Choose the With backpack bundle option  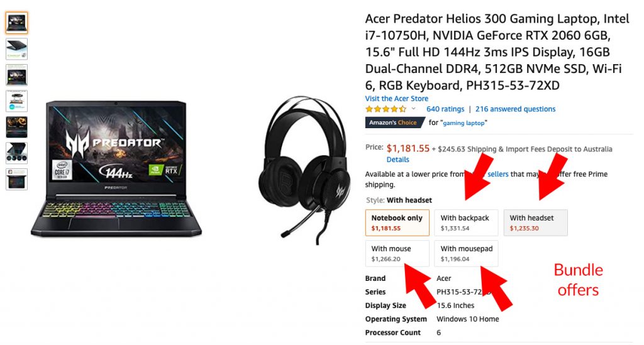(466, 222)
